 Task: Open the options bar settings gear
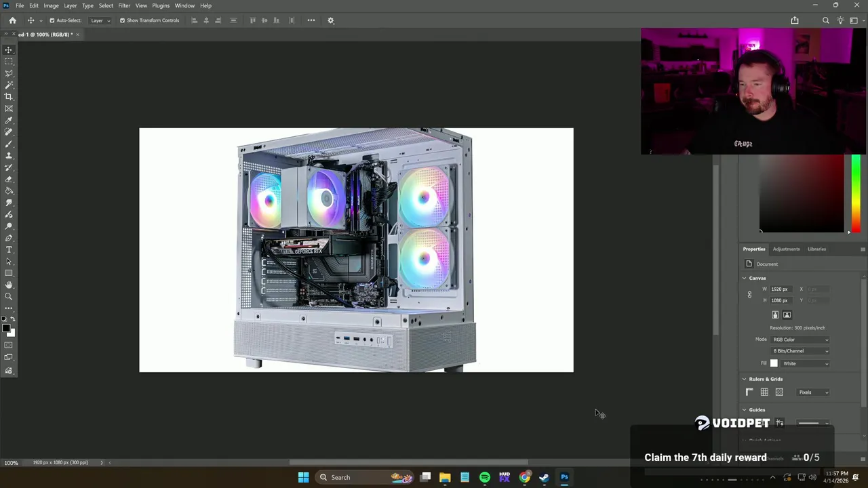331,20
